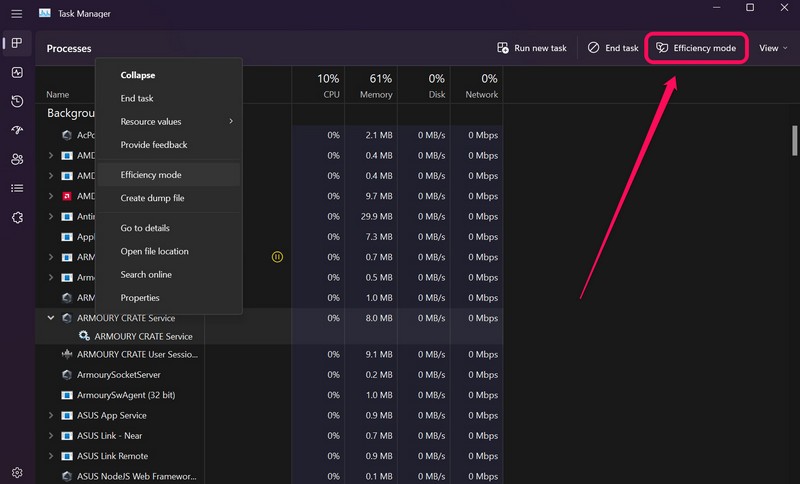Open the App history sidebar icon

coord(17,101)
